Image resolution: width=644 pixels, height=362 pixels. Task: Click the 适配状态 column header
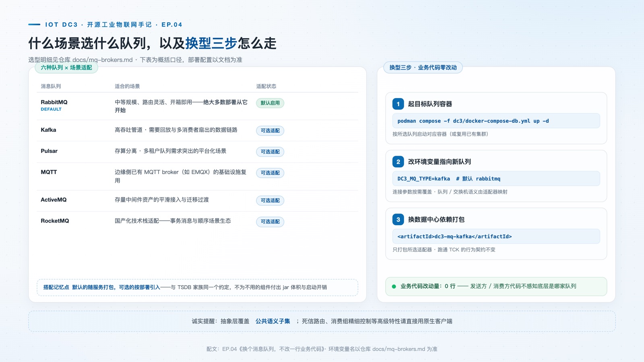tap(266, 86)
